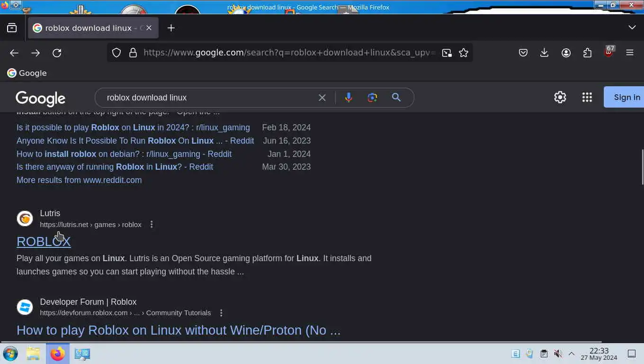View site security padlock info
Screen dimensions: 644x364
(133, 53)
